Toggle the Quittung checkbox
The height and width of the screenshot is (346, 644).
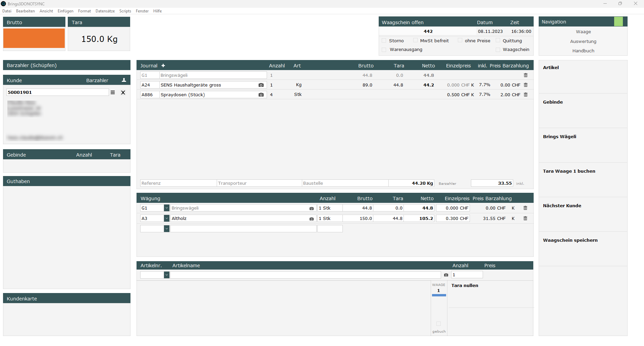(498, 41)
